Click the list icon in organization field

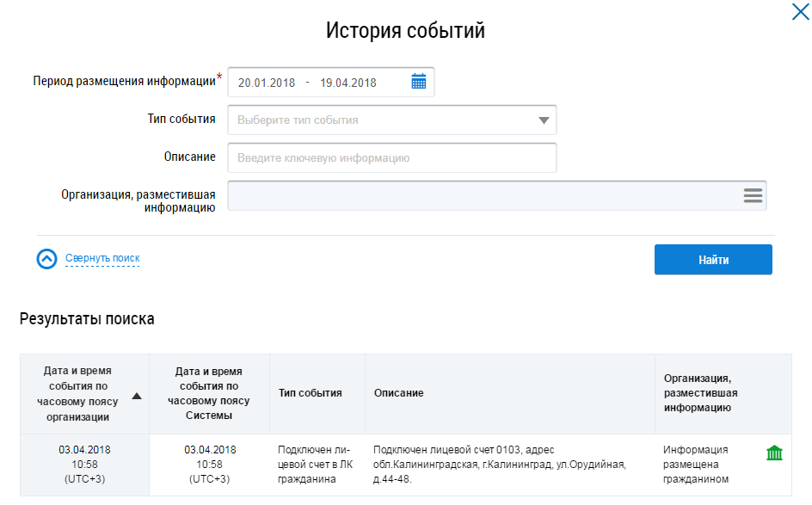click(753, 196)
